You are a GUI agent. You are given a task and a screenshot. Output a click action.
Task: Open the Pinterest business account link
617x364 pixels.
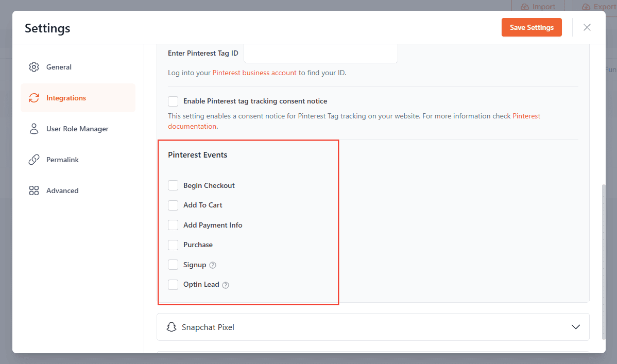pyautogui.click(x=254, y=73)
